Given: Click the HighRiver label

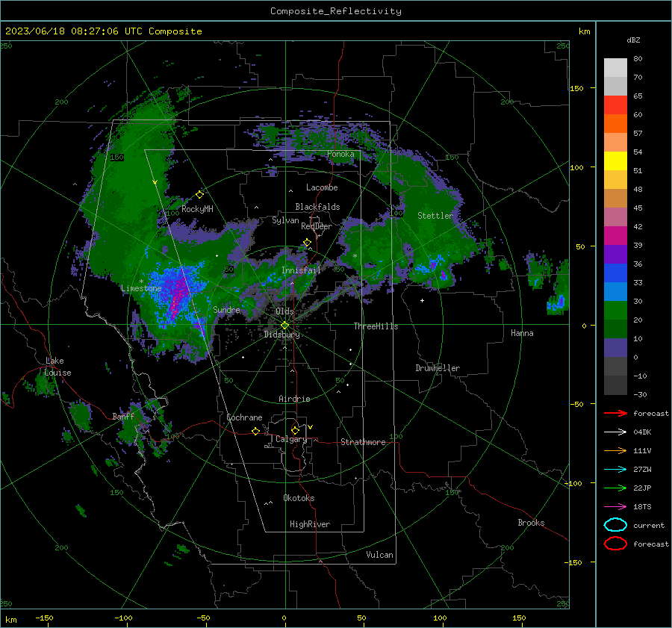Looking at the screenshot, I should point(310,524).
